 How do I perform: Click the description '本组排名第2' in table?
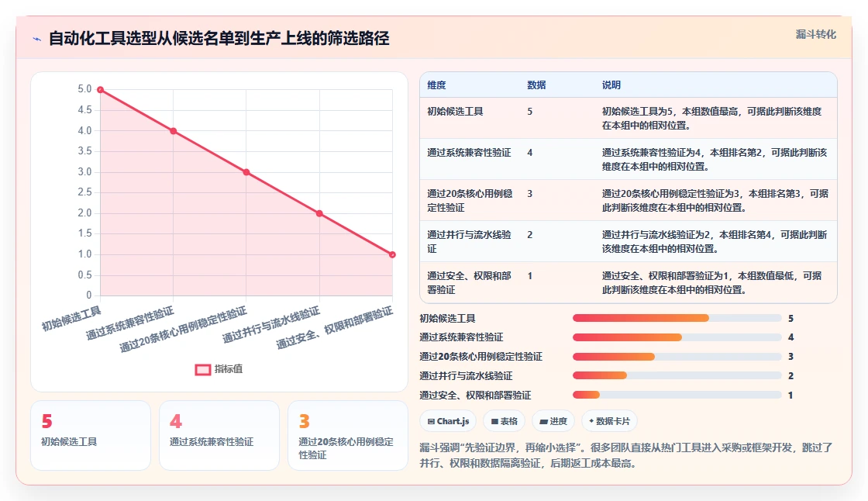pos(736,153)
